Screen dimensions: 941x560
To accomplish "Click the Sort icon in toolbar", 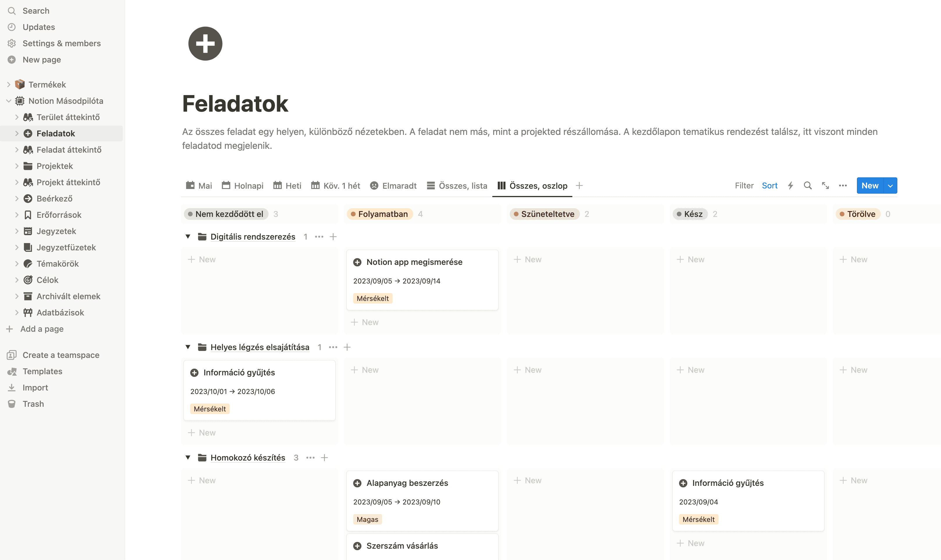I will coord(770,185).
